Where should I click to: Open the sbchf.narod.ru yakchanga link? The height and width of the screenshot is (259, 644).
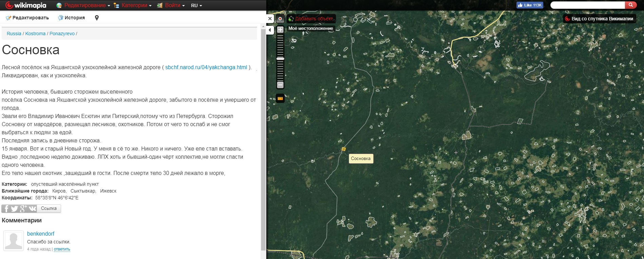point(206,67)
